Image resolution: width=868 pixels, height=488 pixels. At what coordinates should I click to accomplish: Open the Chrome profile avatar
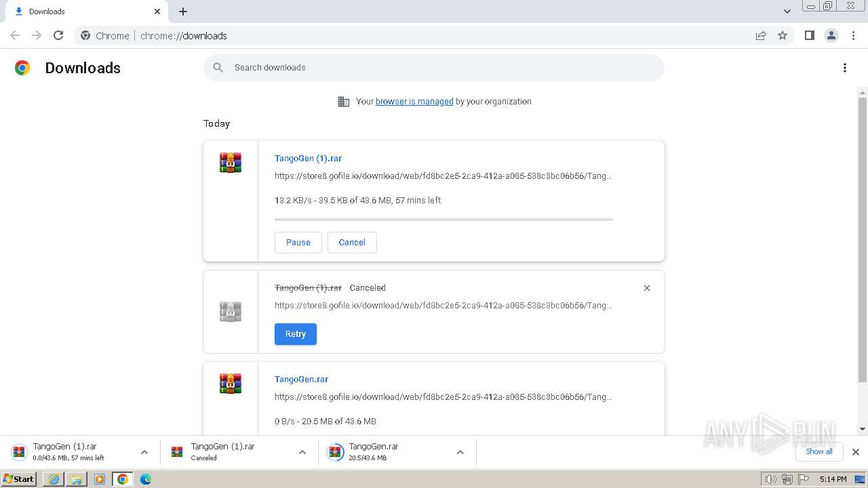(831, 35)
